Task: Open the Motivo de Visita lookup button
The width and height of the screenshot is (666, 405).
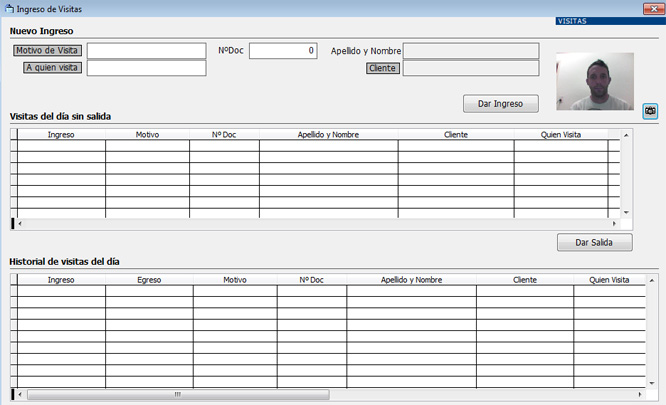Action: (46, 50)
